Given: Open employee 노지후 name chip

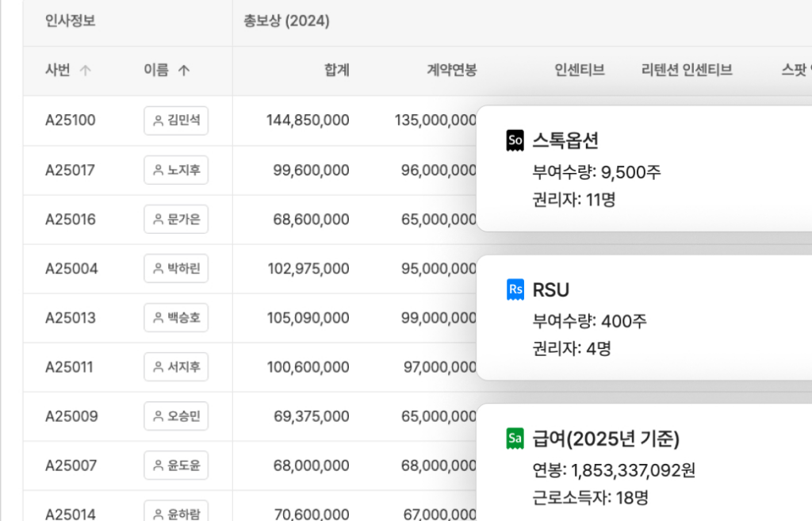Looking at the screenshot, I should (176, 170).
